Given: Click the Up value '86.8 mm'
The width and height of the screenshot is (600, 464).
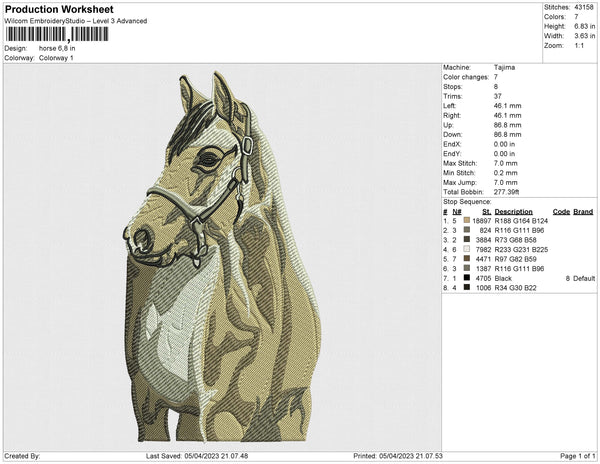Looking at the screenshot, I should [507, 125].
